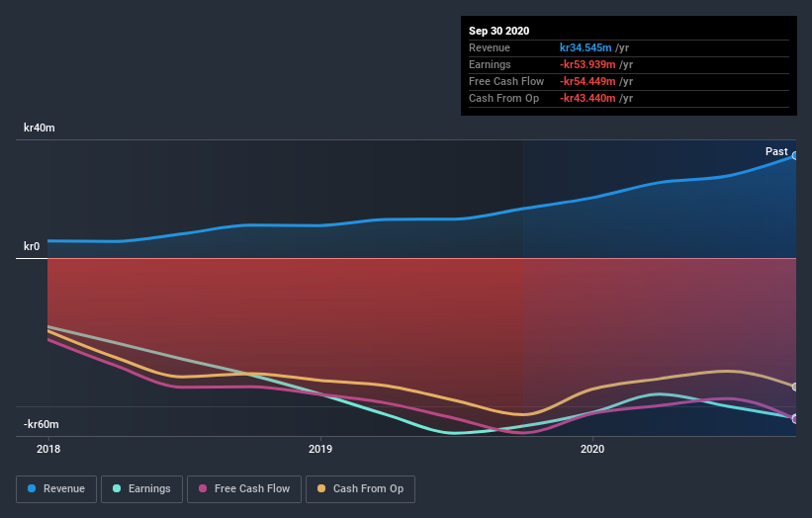Click the kr0 y-axis label
The image size is (812, 518).
point(32,246)
